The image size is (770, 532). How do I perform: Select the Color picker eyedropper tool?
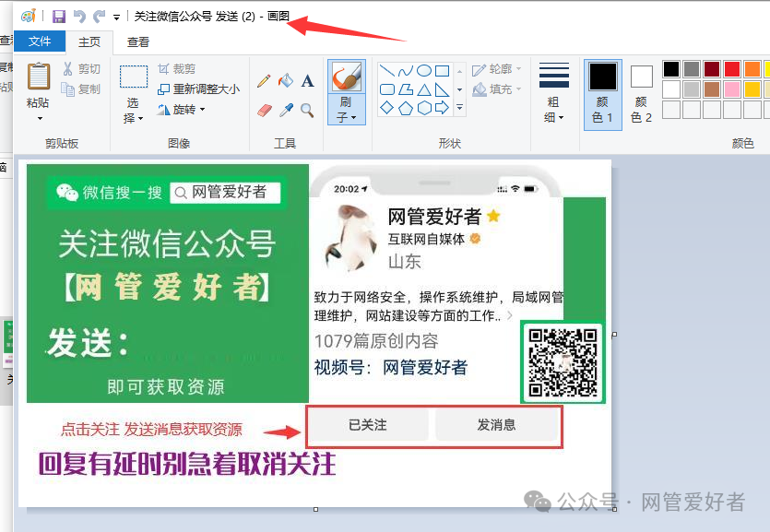286,111
